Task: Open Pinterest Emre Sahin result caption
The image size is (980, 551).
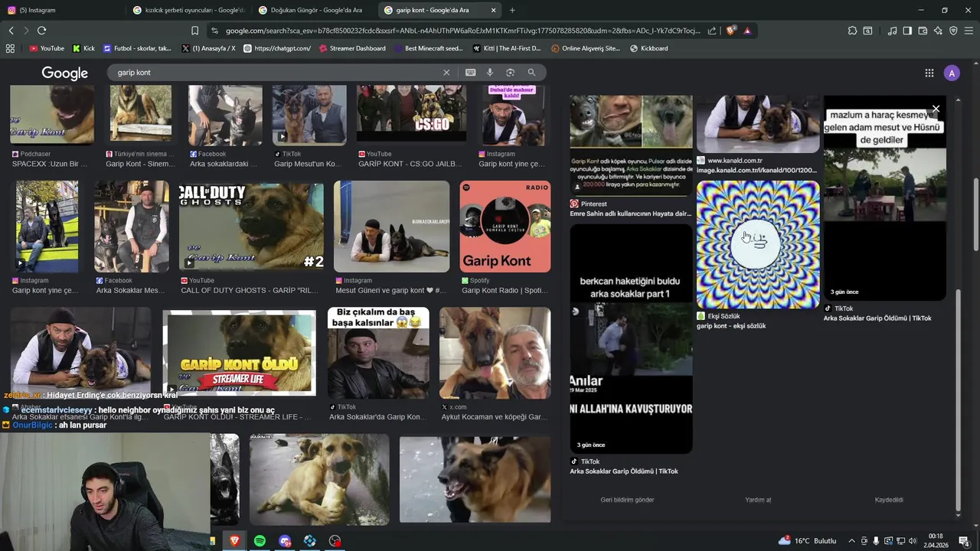Action: (631, 214)
